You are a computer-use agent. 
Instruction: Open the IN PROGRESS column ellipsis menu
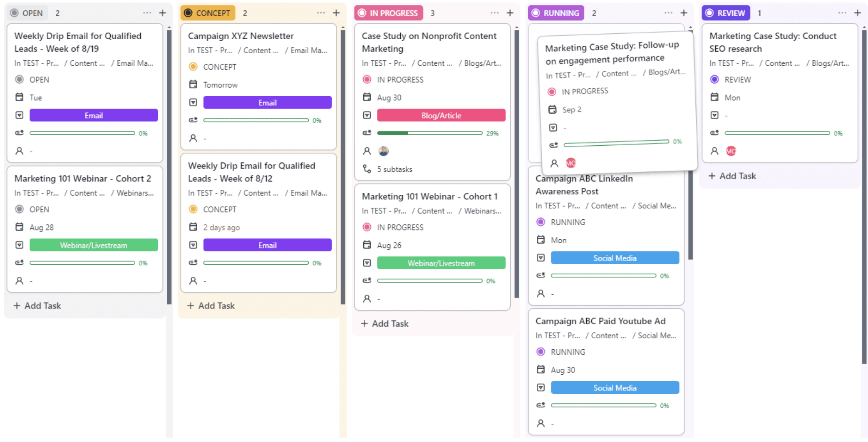tap(494, 13)
